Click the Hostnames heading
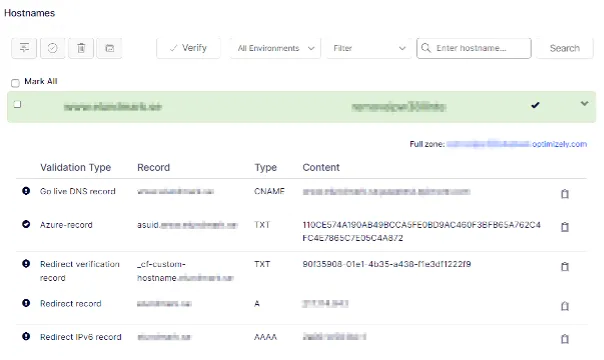This screenshot has height=360, width=604. (x=29, y=13)
